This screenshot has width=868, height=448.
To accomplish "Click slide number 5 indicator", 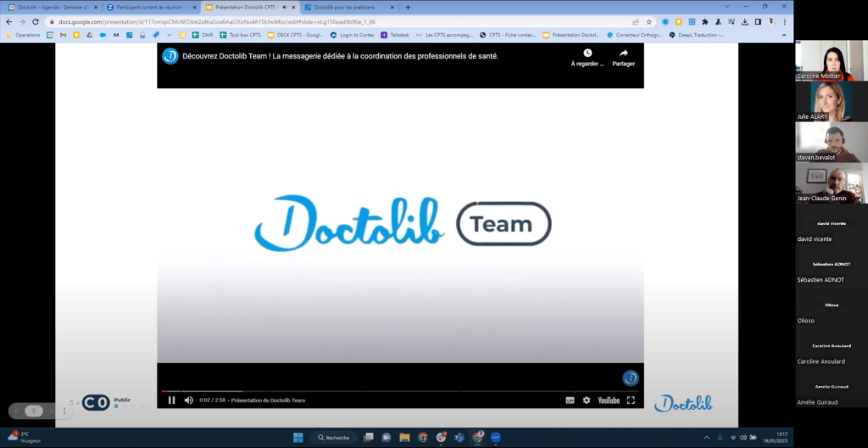I will pyautogui.click(x=34, y=411).
